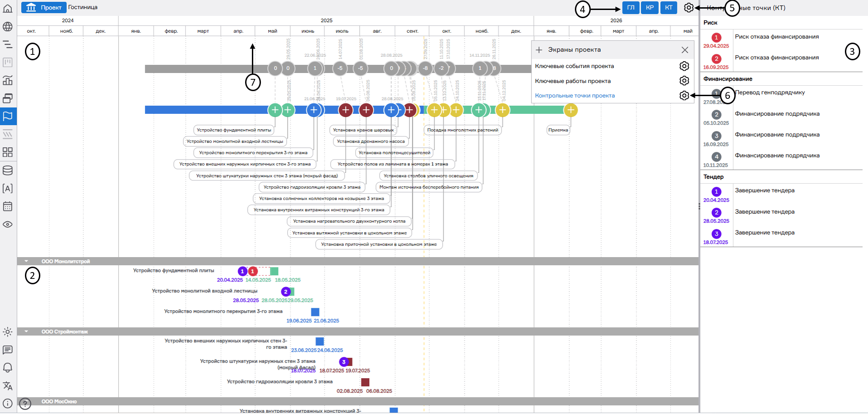Viewport: 868px width, 414px height.
Task: Click the notifications bell icon
Action: tap(8, 368)
